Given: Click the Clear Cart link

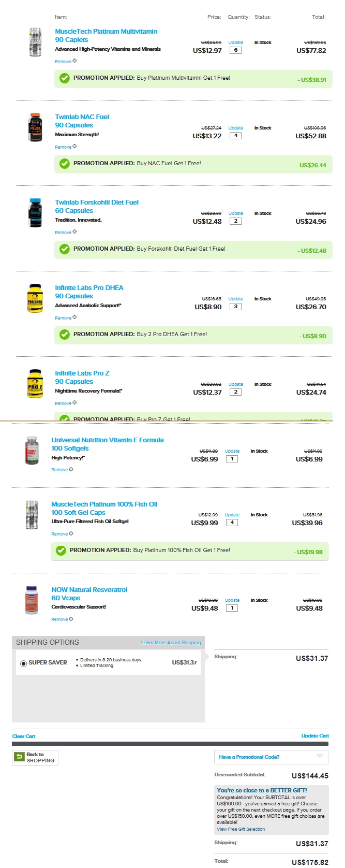Looking at the screenshot, I should 24,736.
